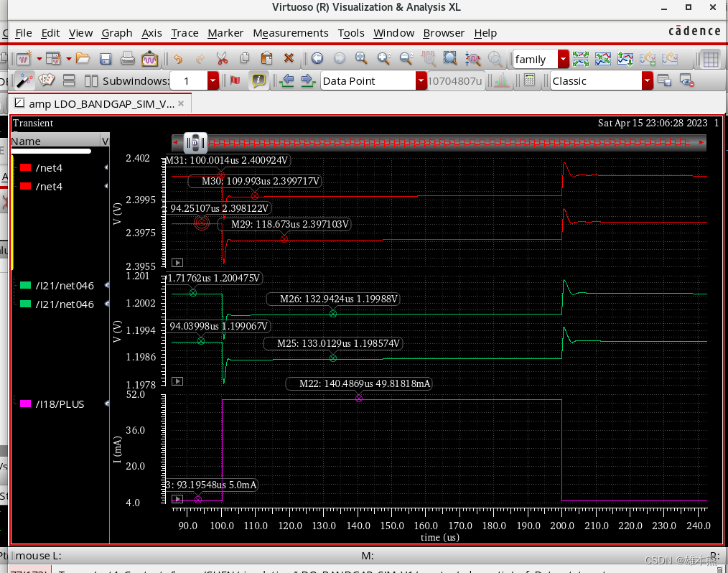Save the session with the floppy disk icon
Viewport: 728px width, 573px height.
106,58
